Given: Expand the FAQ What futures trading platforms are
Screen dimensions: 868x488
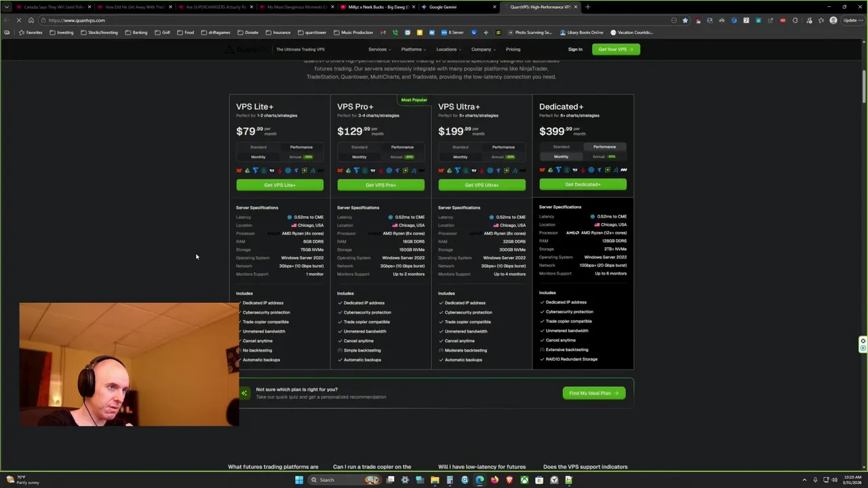Looking at the screenshot, I should [273, 466].
